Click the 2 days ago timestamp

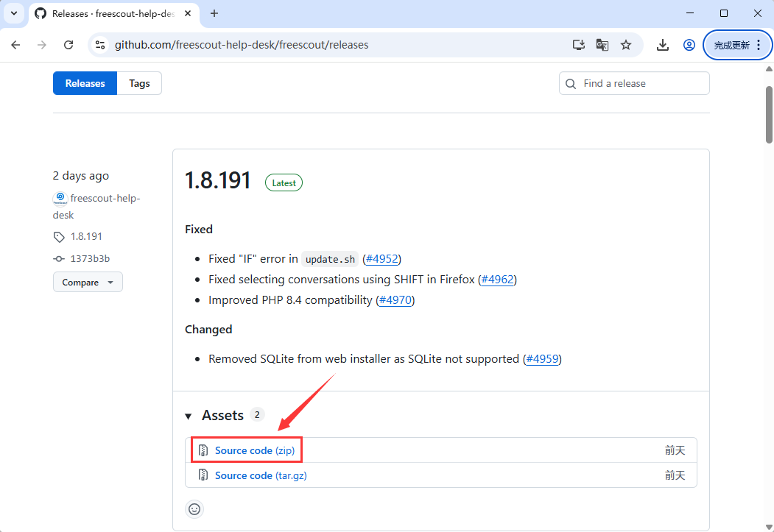pos(81,176)
